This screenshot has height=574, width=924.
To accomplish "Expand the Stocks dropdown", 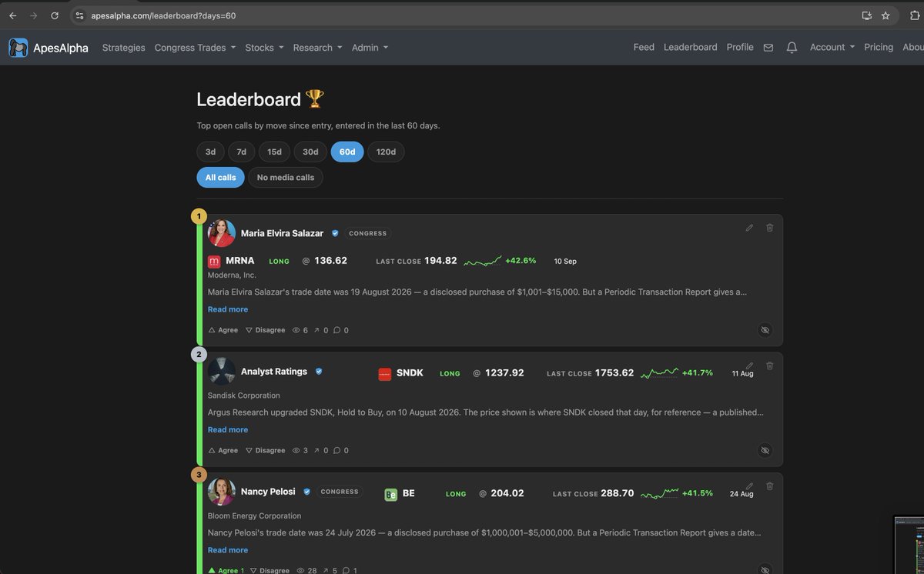I will pos(264,48).
